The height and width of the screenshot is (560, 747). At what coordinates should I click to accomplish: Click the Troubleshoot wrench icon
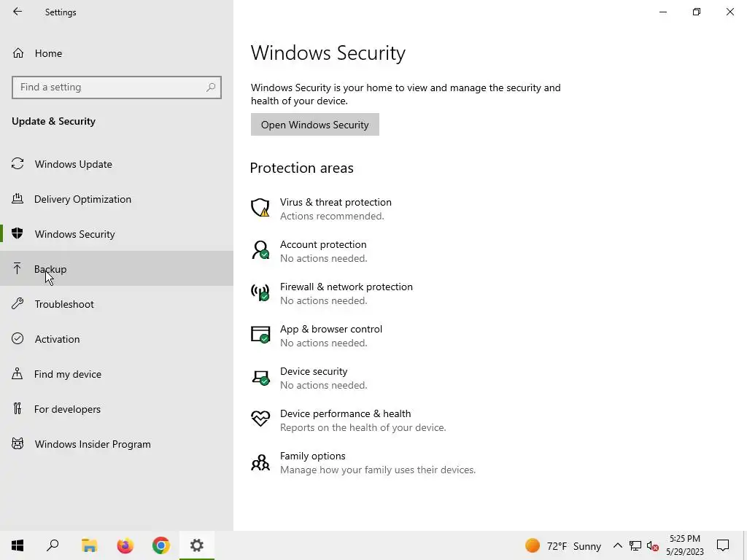coord(18,303)
